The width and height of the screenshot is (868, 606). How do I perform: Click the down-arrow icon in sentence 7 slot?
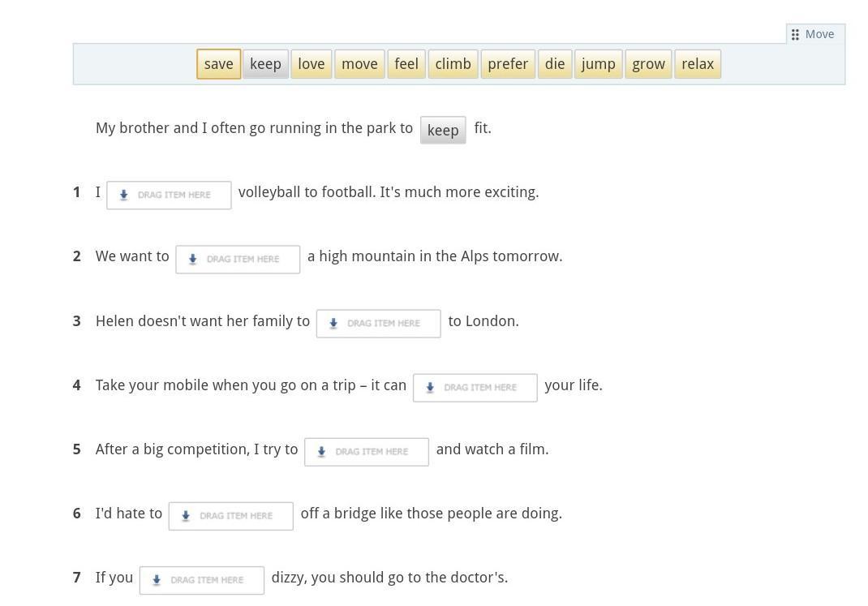(157, 580)
